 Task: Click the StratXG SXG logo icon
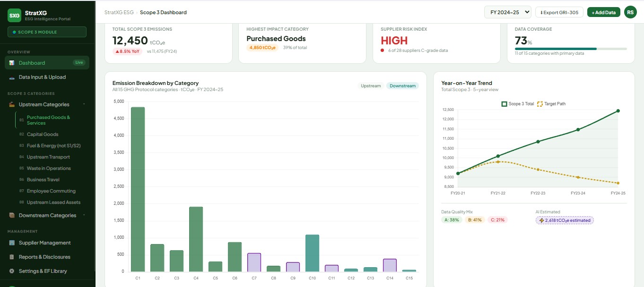[x=15, y=16]
